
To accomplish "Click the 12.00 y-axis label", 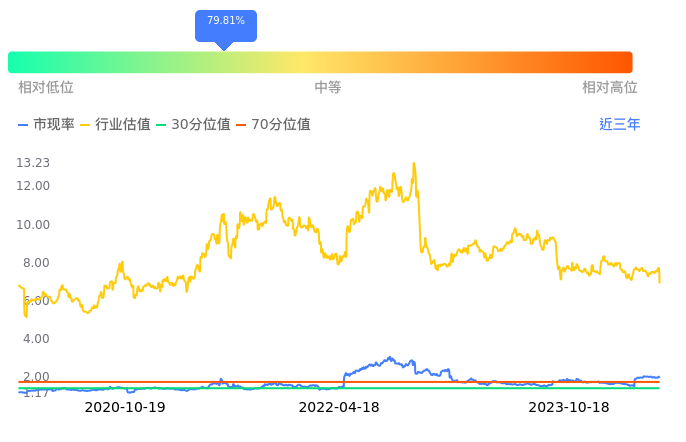I will (x=33, y=186).
